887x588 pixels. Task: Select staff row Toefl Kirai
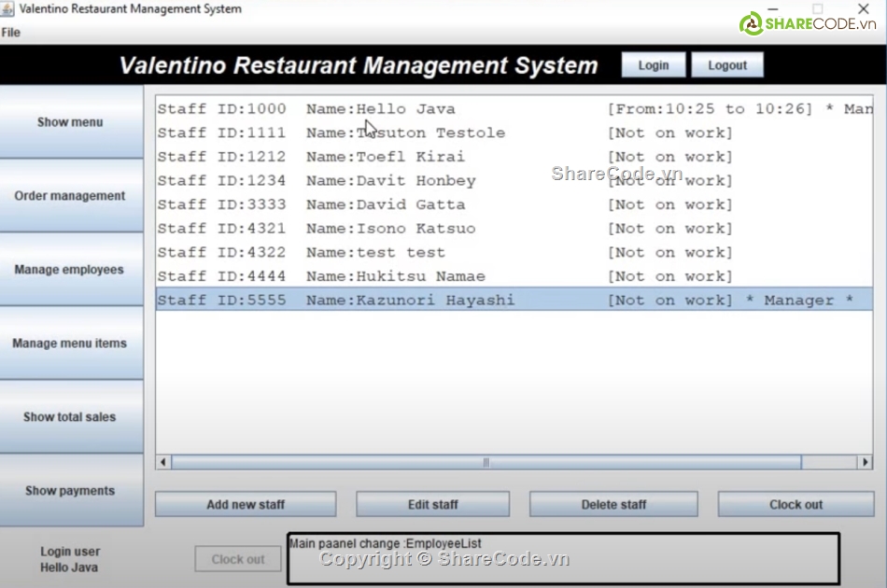coord(514,157)
